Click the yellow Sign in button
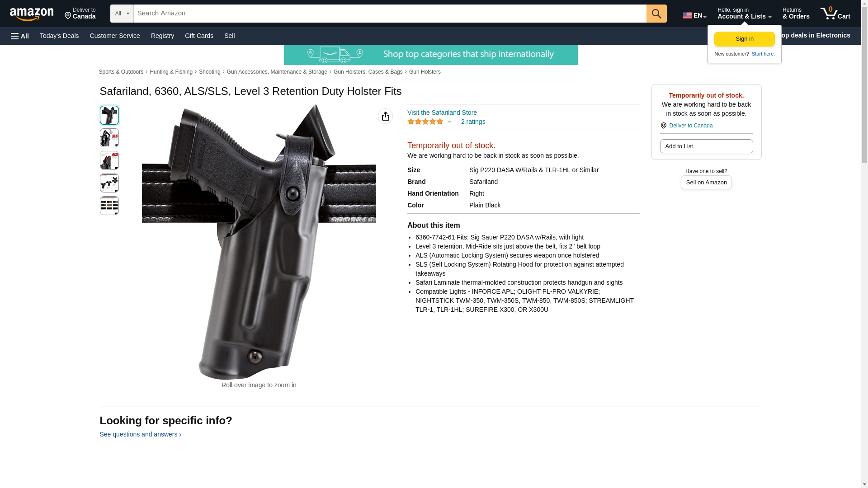Screen dimensions: 868x488 [x=744, y=39]
